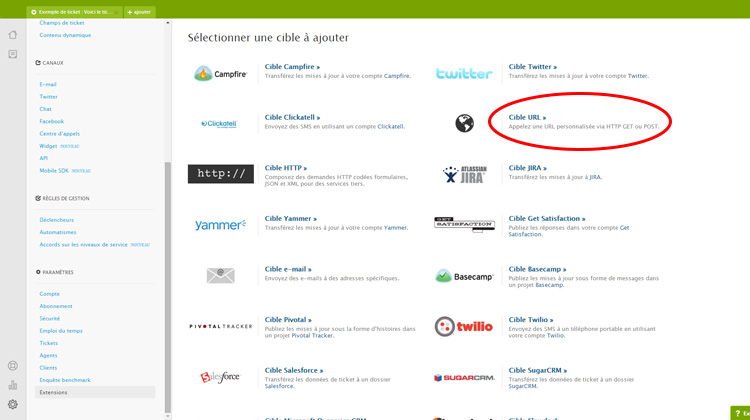The image size is (750, 420).
Task: Open Cible Clickatell link
Action: point(292,117)
